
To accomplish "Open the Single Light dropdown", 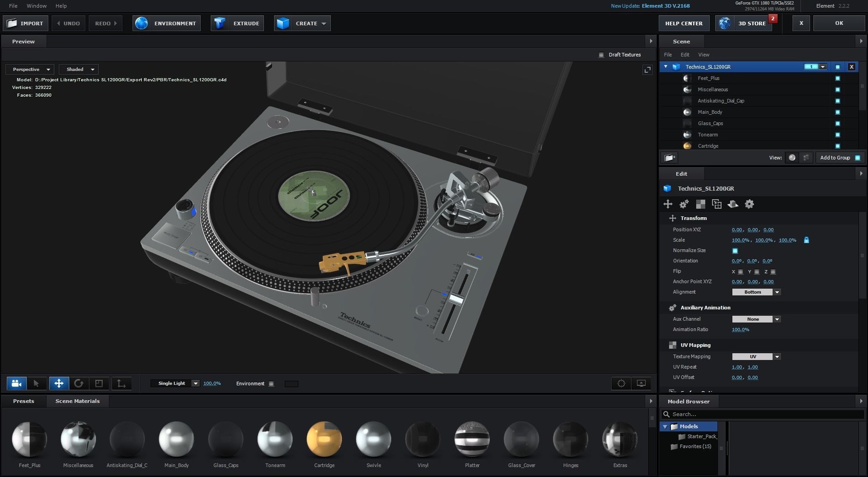I will pos(175,383).
